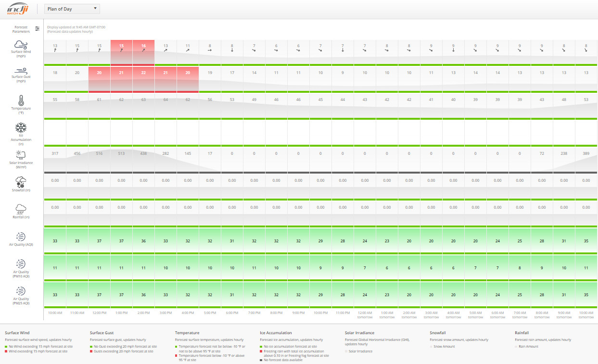Viewport: 598px width, 364px height.
Task: Click Solar Irradiance legend heading
Action: click(359, 333)
